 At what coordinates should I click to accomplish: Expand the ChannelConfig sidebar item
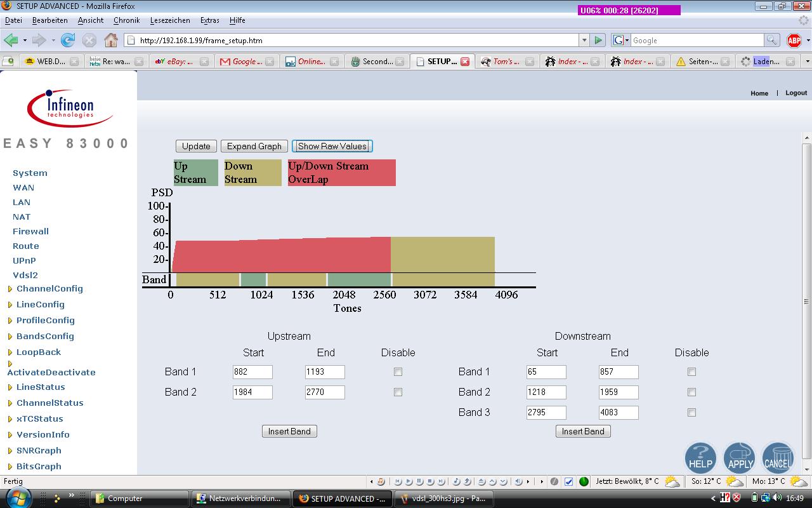[49, 289]
